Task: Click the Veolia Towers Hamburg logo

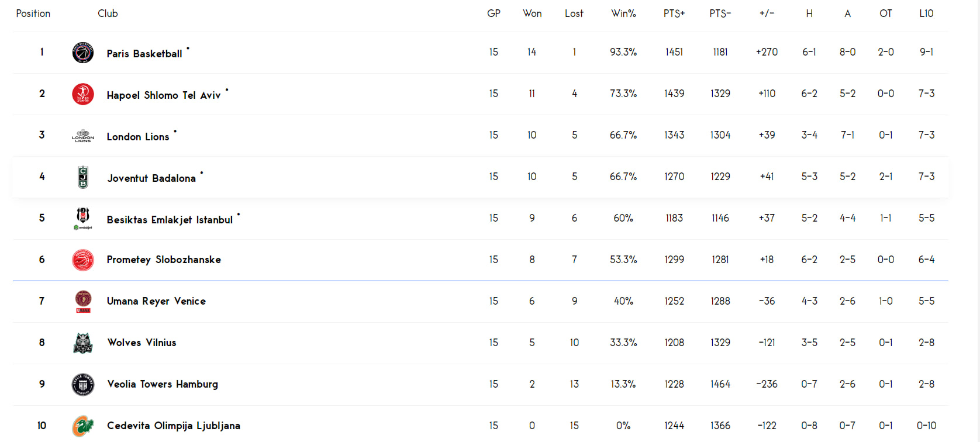Action: pyautogui.click(x=83, y=385)
